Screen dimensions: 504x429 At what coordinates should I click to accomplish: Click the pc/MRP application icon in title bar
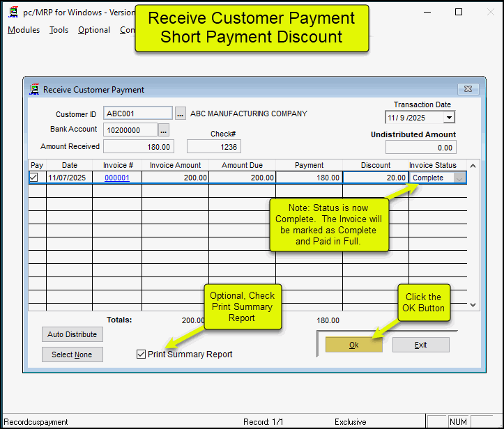12,13
